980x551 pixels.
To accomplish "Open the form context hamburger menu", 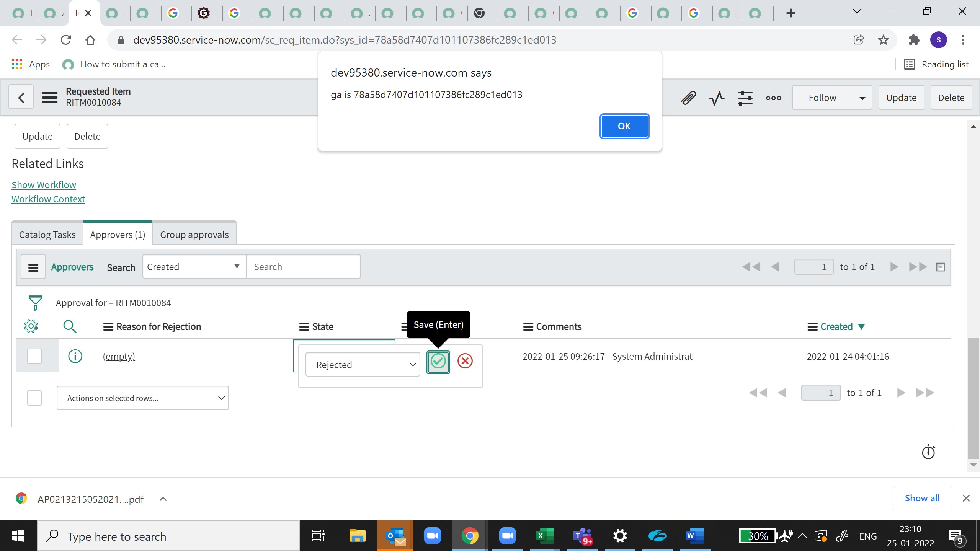I will click(x=50, y=98).
